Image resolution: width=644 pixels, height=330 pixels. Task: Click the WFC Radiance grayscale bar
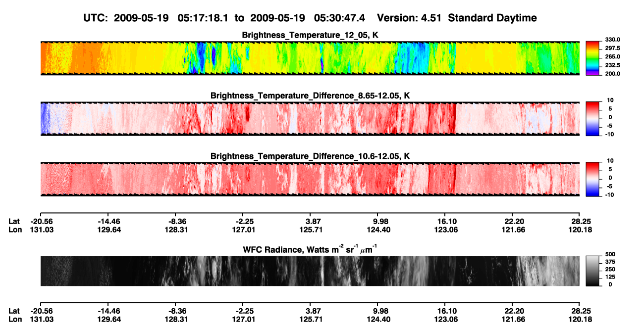click(x=592, y=271)
